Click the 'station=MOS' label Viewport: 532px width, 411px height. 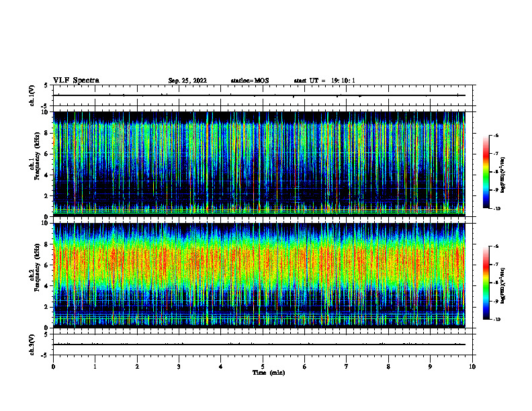250,81
